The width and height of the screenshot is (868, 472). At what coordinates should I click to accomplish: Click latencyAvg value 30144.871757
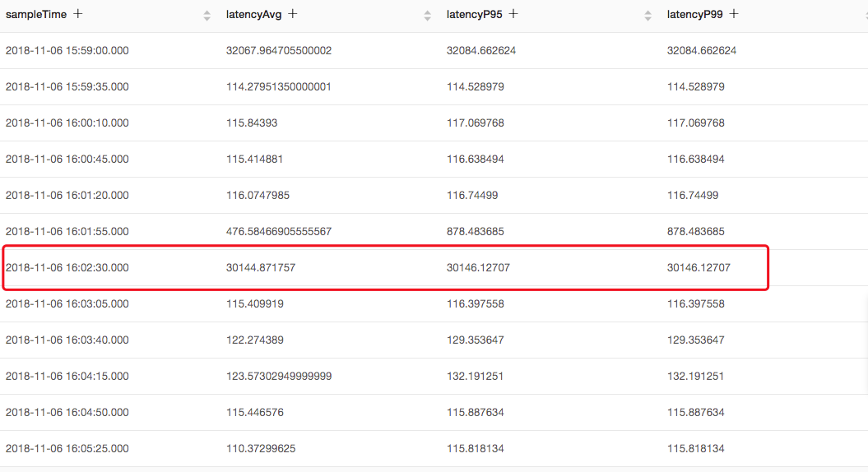coord(260,267)
